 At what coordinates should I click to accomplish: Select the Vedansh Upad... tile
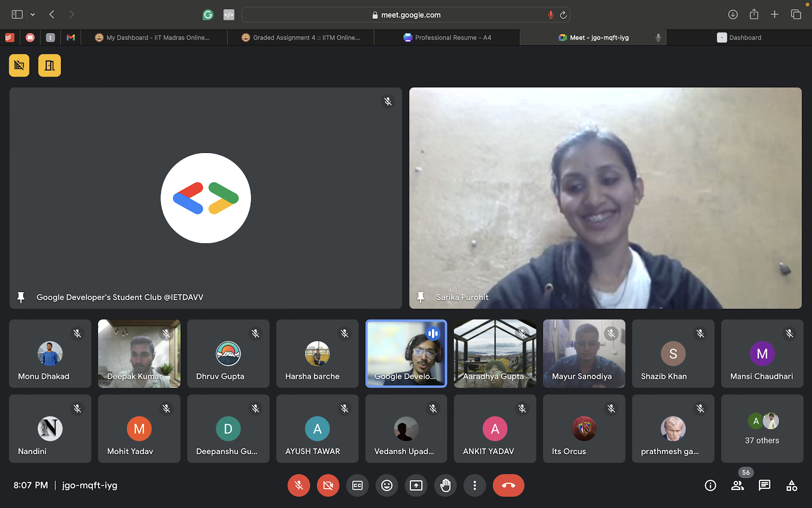(406, 429)
